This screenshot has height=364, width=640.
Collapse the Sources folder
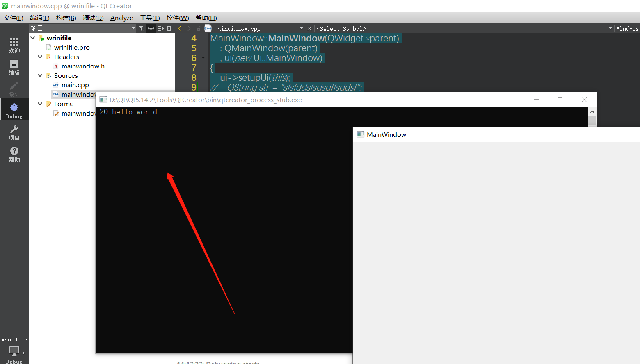click(40, 75)
